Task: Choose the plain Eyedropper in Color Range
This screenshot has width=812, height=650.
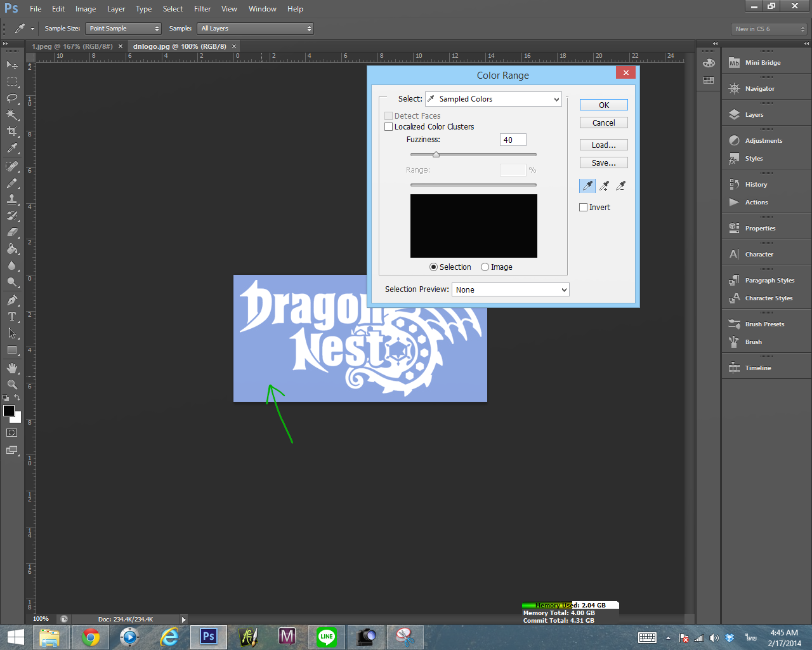Action: (587, 185)
